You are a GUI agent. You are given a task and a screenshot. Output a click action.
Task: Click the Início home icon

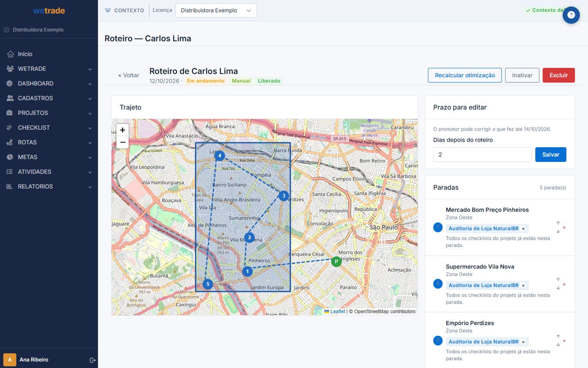10,54
